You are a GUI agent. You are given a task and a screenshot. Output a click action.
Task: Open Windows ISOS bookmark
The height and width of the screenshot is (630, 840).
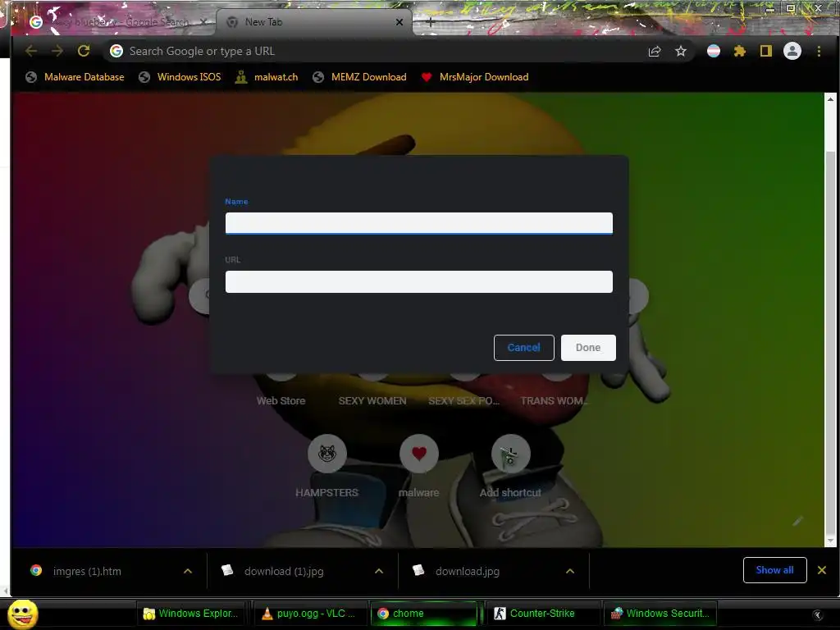pos(180,77)
